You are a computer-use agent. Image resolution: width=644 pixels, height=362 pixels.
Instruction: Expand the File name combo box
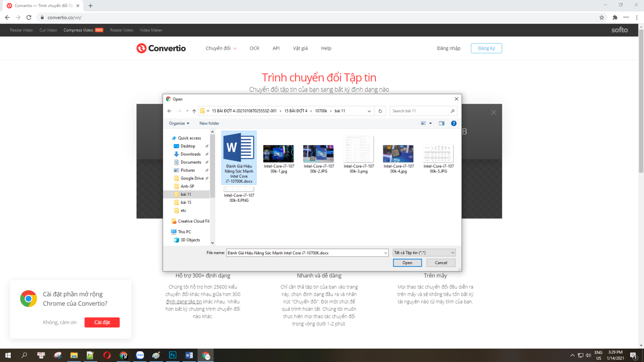(386, 253)
